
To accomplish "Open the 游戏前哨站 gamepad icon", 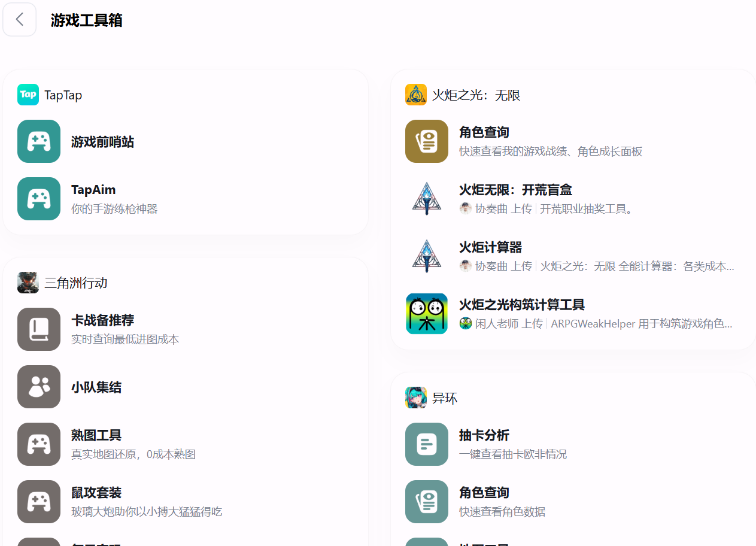I will [39, 141].
